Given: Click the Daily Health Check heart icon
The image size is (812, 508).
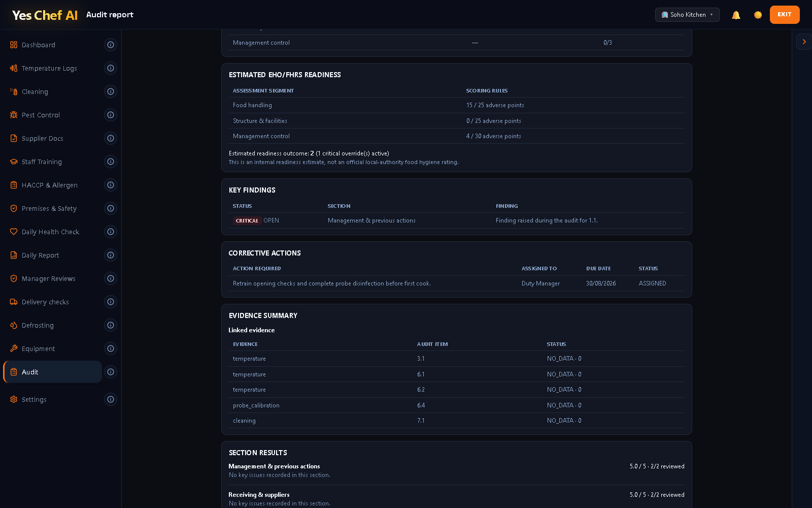Looking at the screenshot, I should coord(14,232).
